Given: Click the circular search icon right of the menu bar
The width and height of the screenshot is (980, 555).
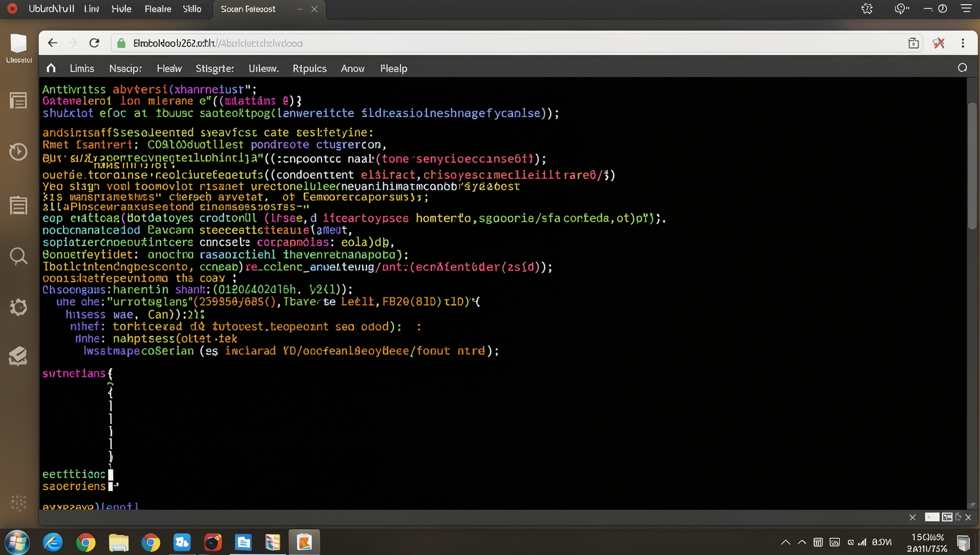Looking at the screenshot, I should [962, 68].
